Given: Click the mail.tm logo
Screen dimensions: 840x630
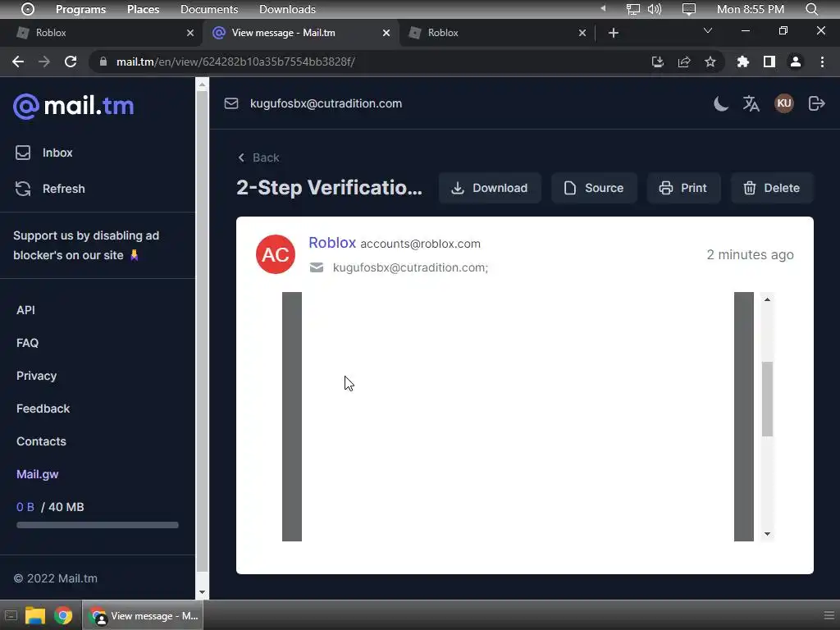Looking at the screenshot, I should pos(73,106).
